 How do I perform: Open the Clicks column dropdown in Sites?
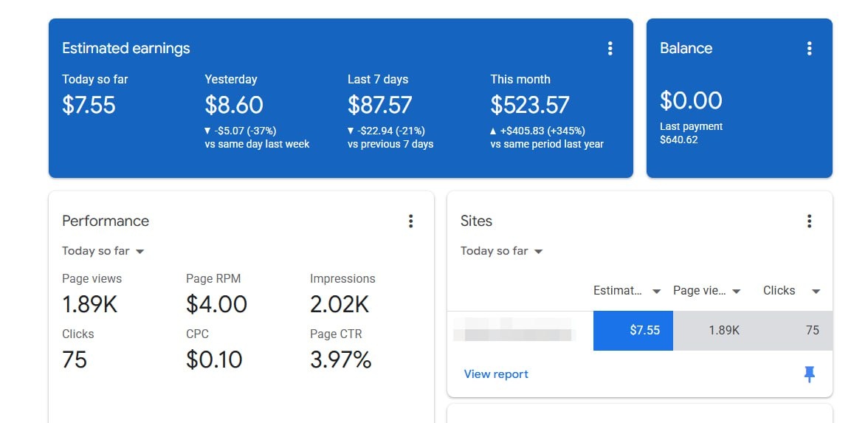[816, 291]
